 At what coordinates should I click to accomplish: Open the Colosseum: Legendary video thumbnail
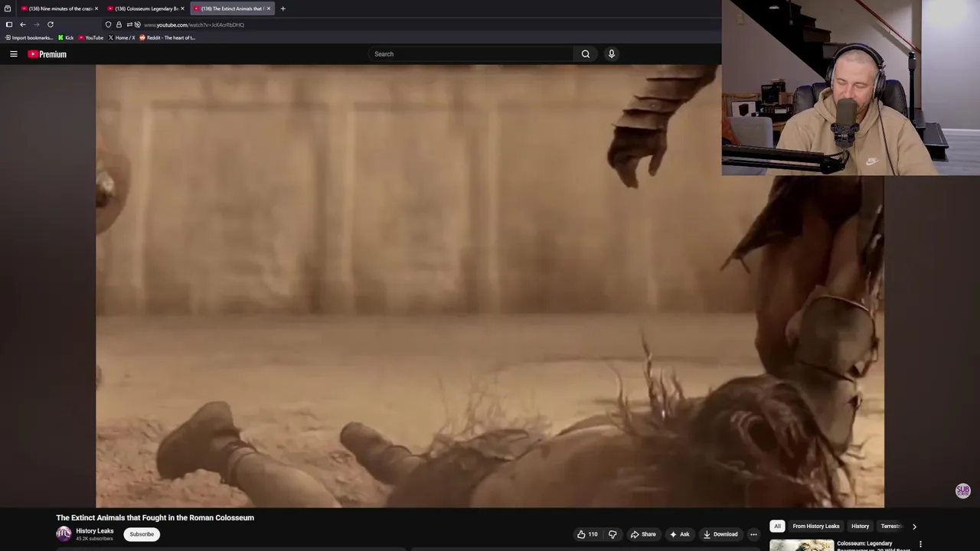(802, 545)
